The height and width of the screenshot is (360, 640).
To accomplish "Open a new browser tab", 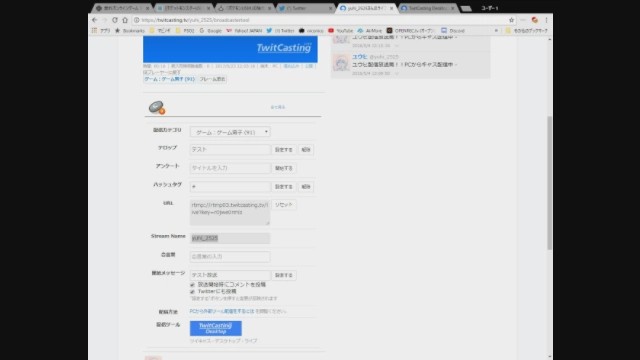I will pyautogui.click(x=466, y=9).
